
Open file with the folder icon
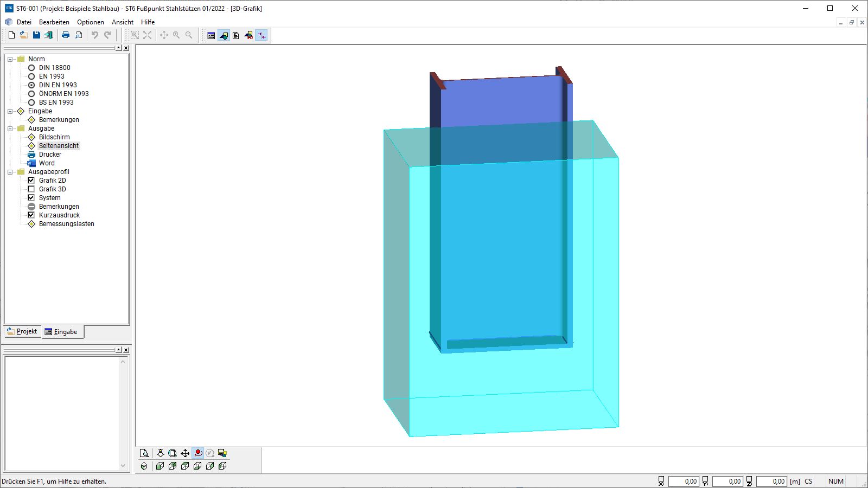24,35
